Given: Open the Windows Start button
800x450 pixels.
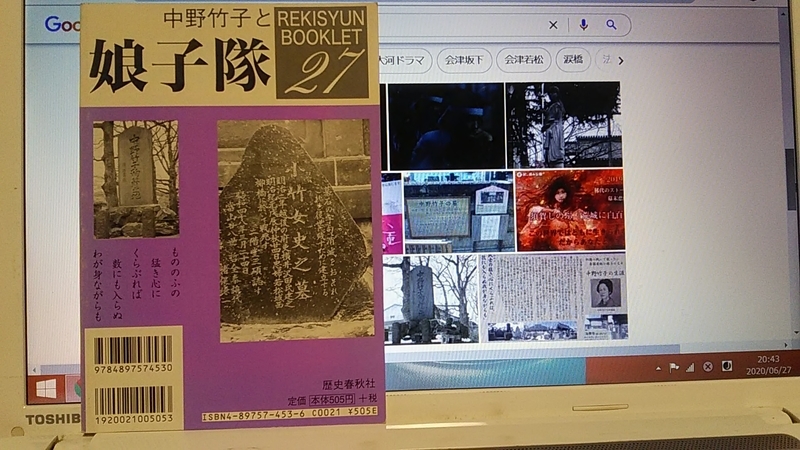Looking at the screenshot, I should (x=46, y=389).
